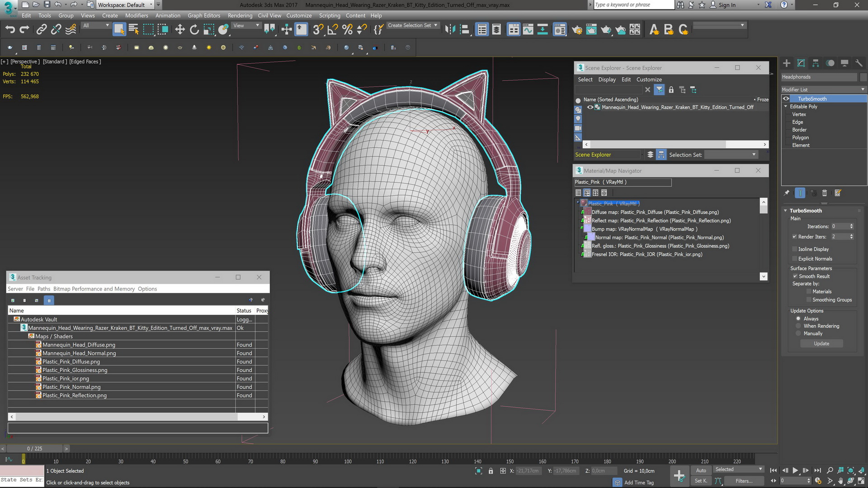The height and width of the screenshot is (488, 868).
Task: Toggle the Angle Snap tool
Action: click(333, 30)
